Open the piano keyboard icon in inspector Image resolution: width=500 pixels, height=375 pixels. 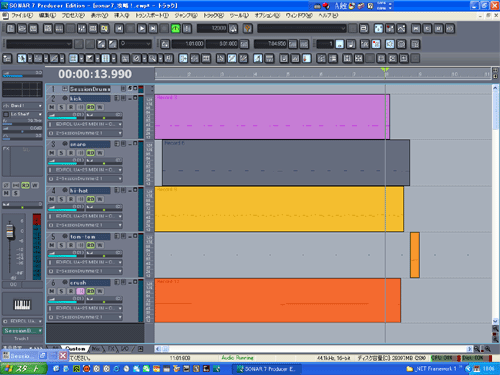[x=22, y=305]
